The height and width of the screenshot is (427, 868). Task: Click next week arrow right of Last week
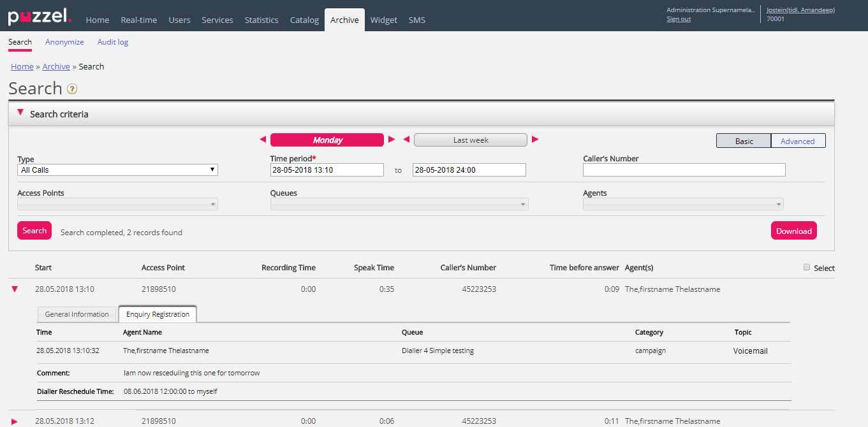pos(535,140)
